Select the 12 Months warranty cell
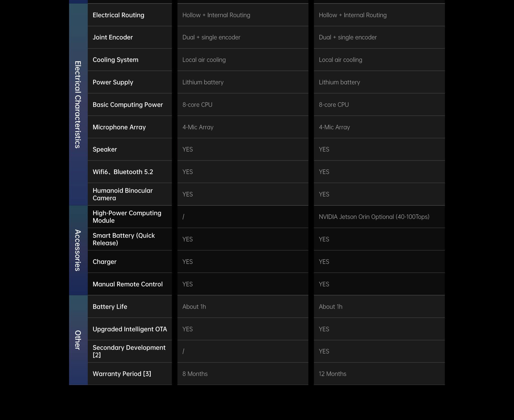Viewport: 514px width, 420px height. (332, 374)
